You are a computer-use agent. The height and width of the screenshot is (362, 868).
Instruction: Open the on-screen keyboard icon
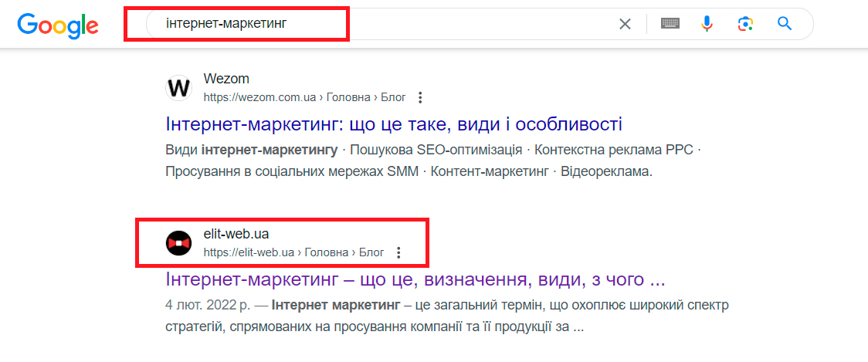[x=670, y=24]
